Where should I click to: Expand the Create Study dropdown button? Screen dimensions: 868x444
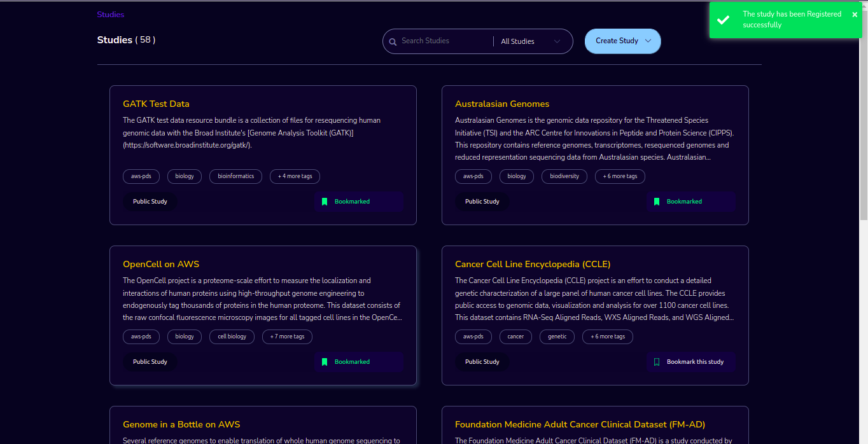click(x=623, y=41)
